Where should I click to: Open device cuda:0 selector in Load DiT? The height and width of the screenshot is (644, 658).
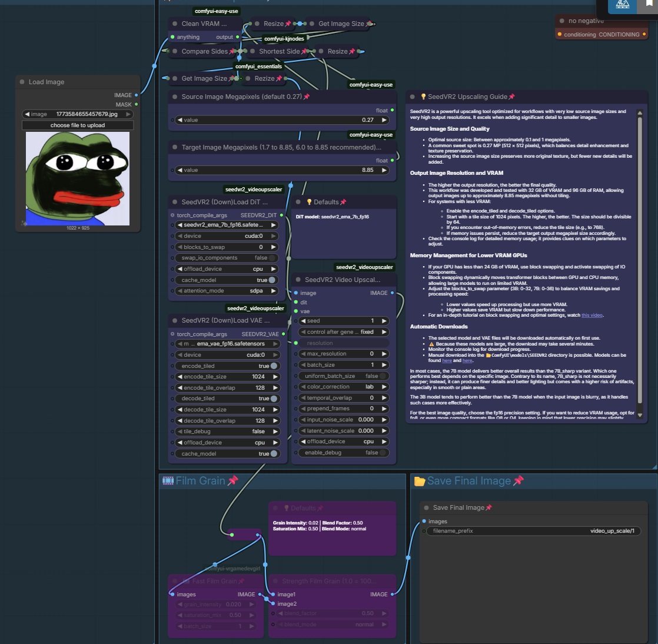[226, 236]
